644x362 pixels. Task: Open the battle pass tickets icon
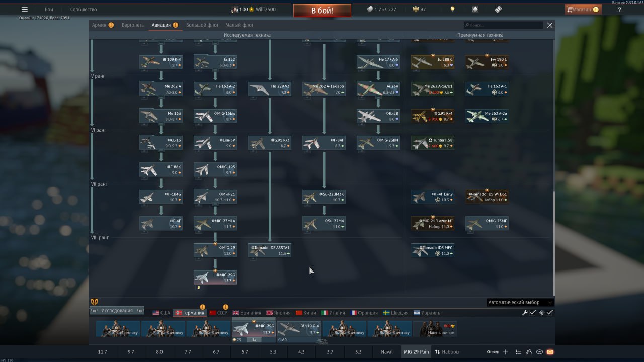(x=498, y=9)
